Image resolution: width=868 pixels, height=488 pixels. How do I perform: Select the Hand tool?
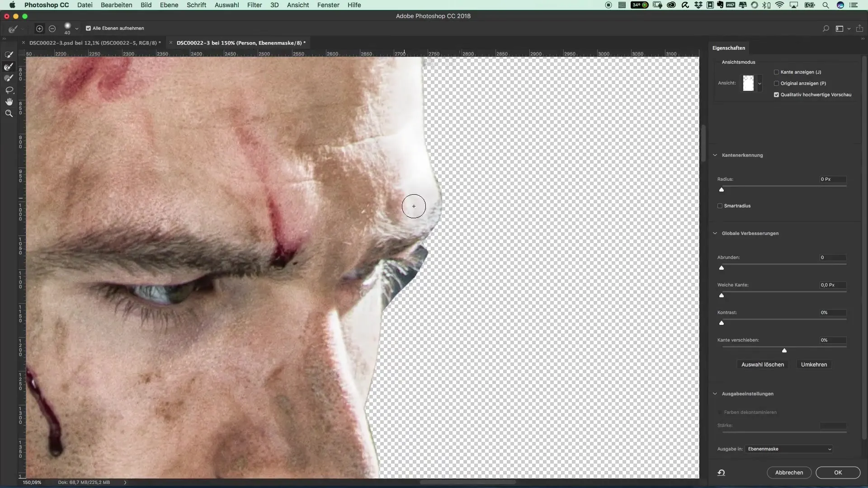[9, 102]
